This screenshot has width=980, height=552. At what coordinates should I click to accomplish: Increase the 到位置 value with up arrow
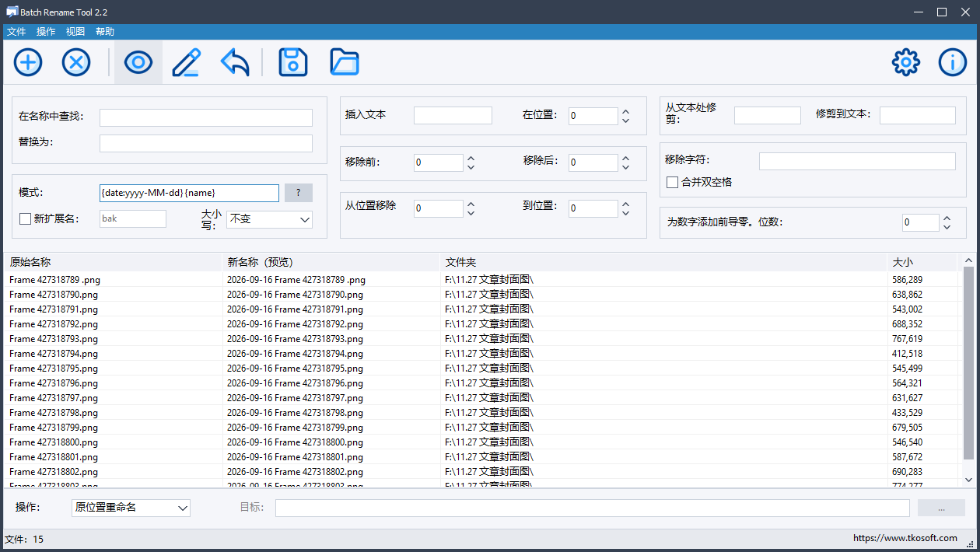point(625,204)
